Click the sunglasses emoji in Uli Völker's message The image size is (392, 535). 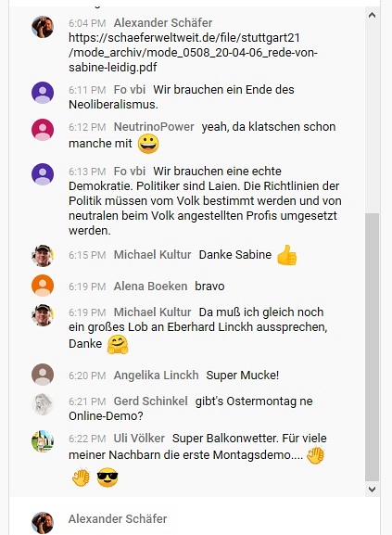click(107, 477)
